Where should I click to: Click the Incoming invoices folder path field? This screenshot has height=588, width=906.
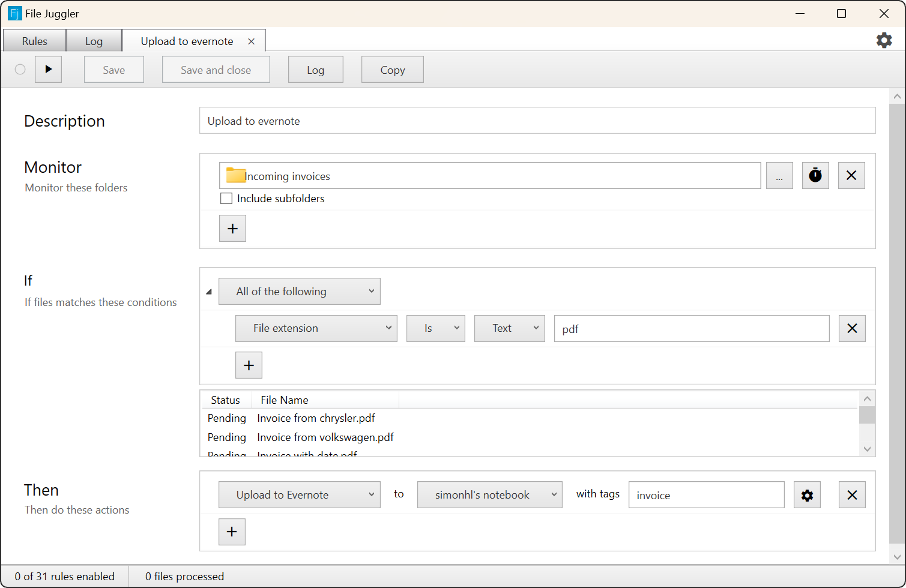(490, 176)
